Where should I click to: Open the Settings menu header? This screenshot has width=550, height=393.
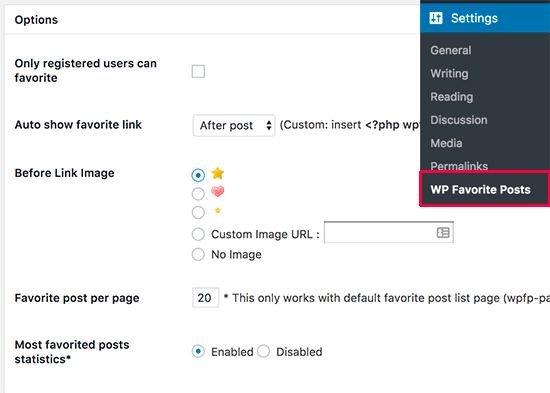click(485, 18)
